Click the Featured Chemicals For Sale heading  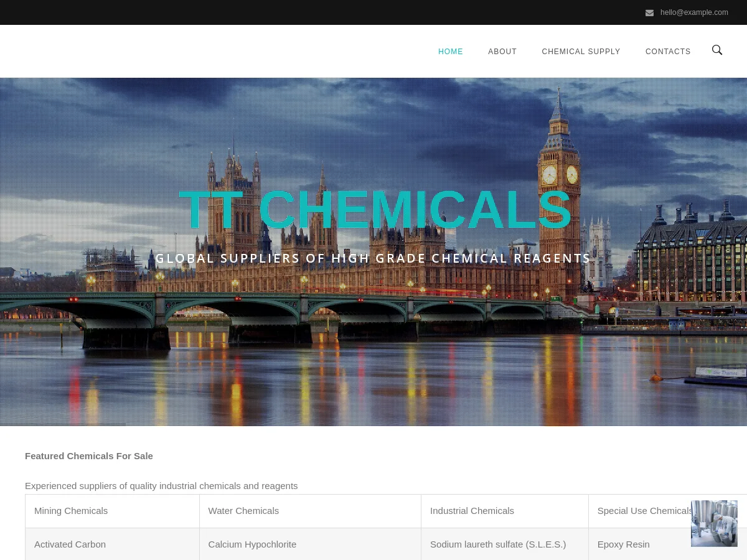[88, 455]
